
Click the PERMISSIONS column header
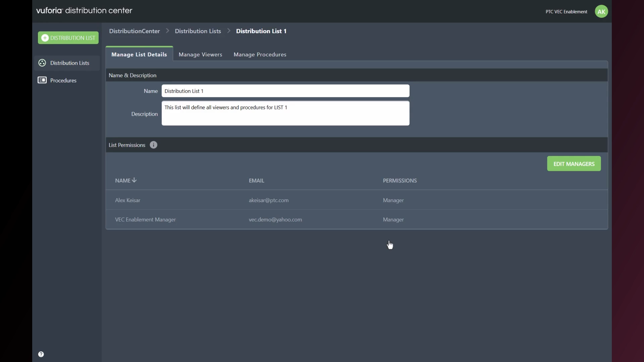pyautogui.click(x=400, y=180)
